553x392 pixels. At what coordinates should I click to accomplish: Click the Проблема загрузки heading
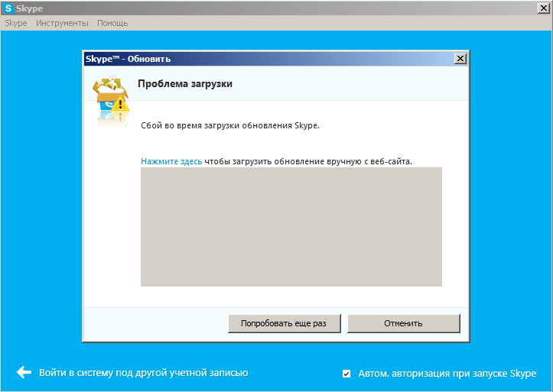point(184,83)
